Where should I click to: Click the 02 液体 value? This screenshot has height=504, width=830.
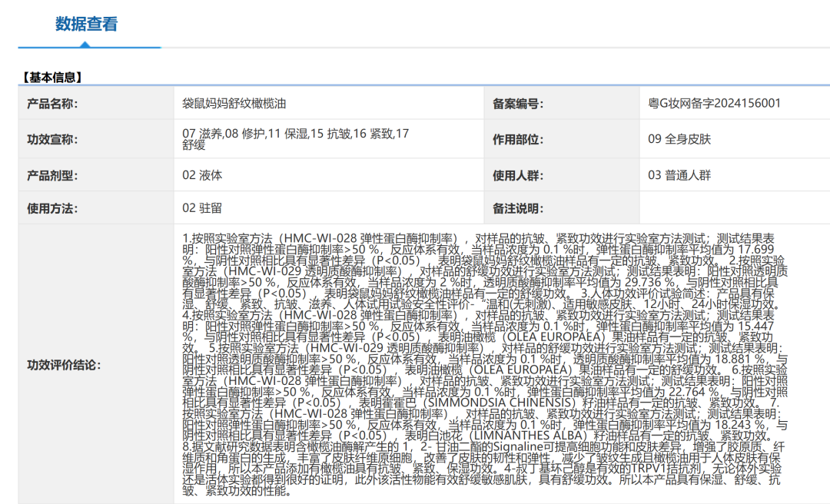click(x=202, y=175)
